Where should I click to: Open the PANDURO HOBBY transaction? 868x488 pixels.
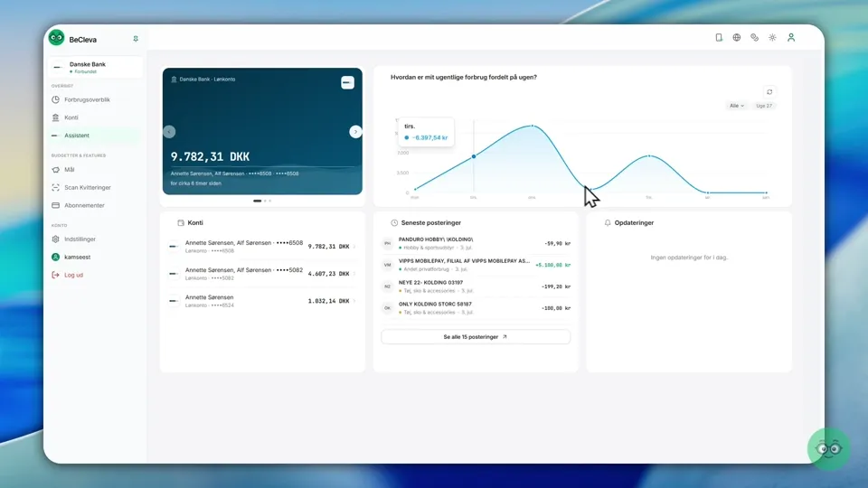(x=476, y=243)
